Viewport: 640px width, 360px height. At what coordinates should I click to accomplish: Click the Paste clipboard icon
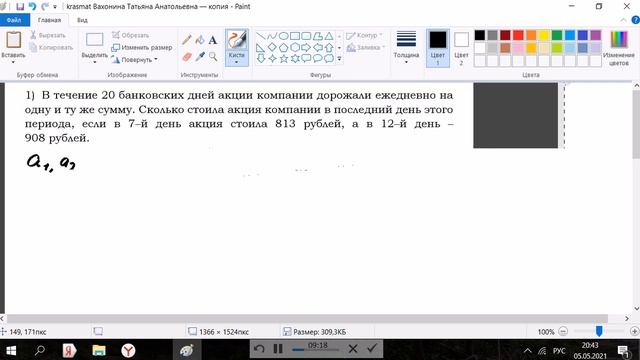[13, 40]
